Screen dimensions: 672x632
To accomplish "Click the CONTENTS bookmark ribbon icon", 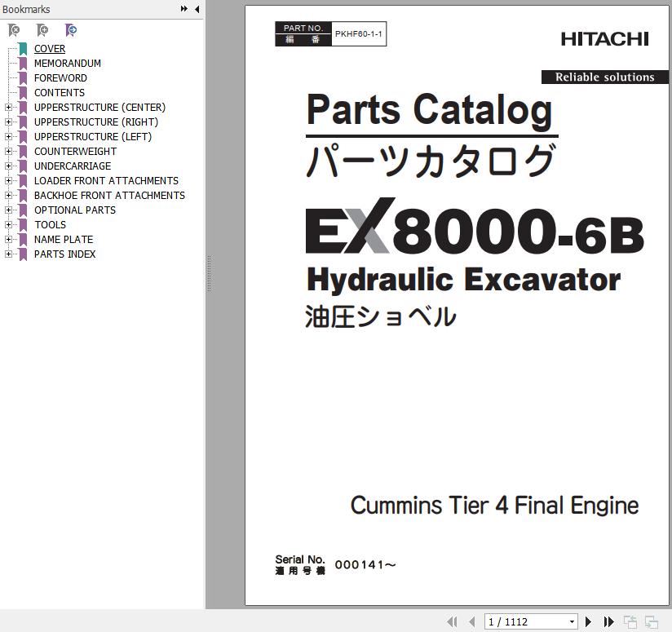I will pos(23,92).
